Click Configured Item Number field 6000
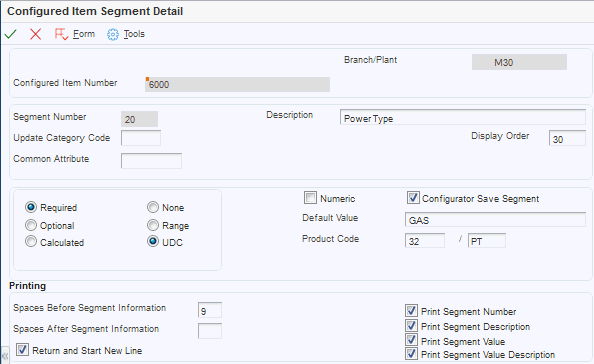The width and height of the screenshot is (594, 364). 237,84
